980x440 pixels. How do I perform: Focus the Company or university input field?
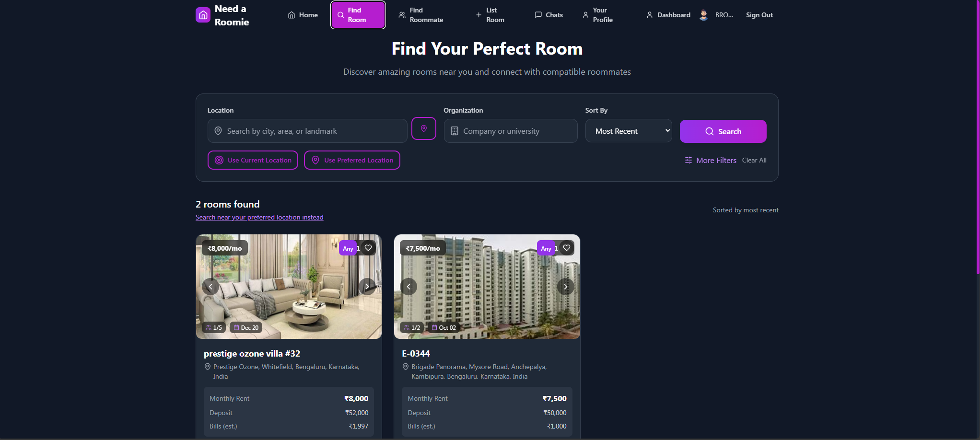tap(511, 131)
